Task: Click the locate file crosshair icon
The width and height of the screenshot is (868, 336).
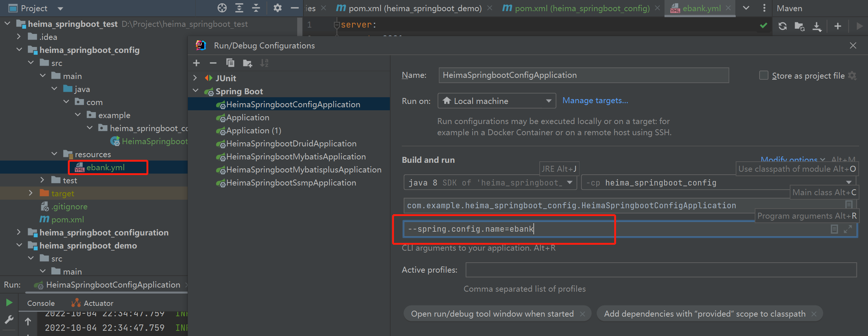Action: [x=222, y=8]
